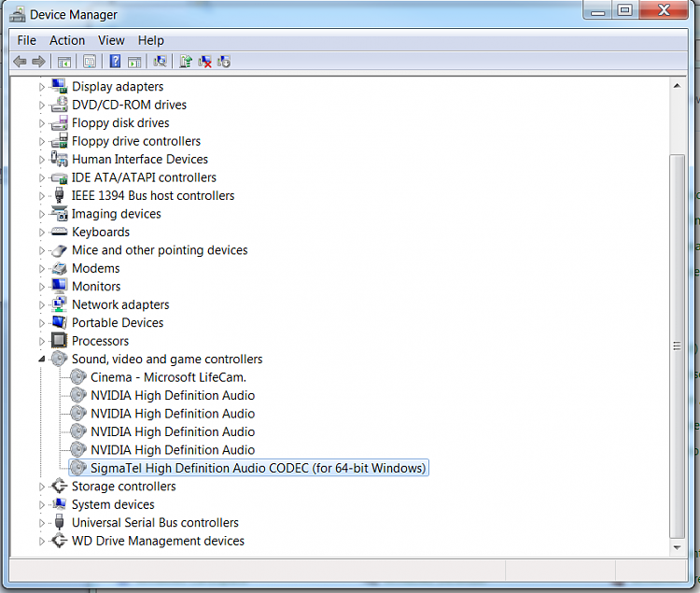
Task: Click the blue Help toolbar icon
Action: 115,62
